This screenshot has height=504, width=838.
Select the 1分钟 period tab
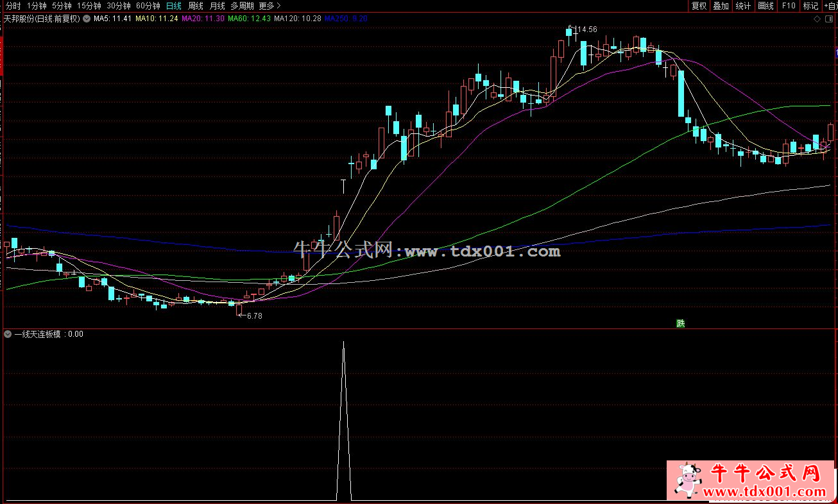click(37, 6)
